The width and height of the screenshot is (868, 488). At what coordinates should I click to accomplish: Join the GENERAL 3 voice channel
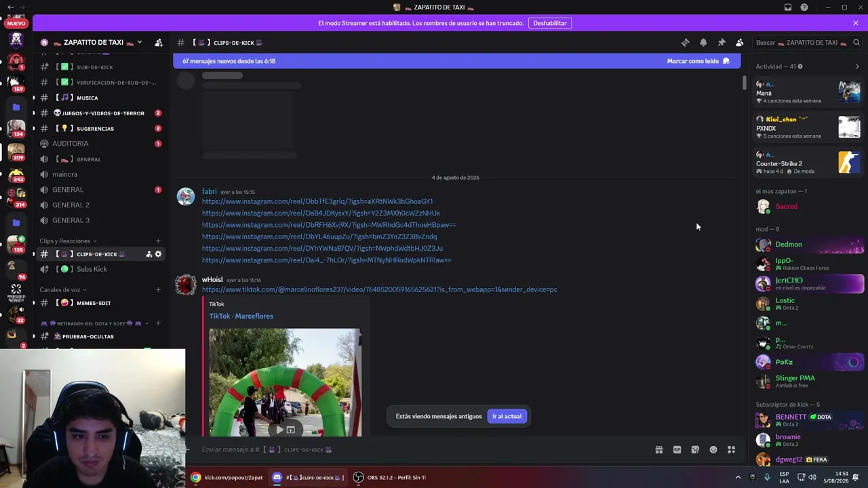[x=100, y=220]
